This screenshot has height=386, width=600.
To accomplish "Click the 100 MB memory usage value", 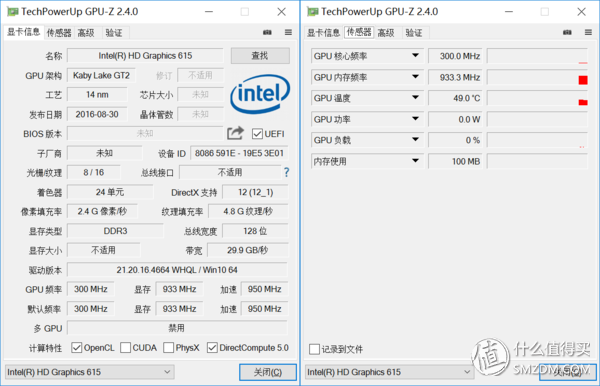I will (x=455, y=161).
